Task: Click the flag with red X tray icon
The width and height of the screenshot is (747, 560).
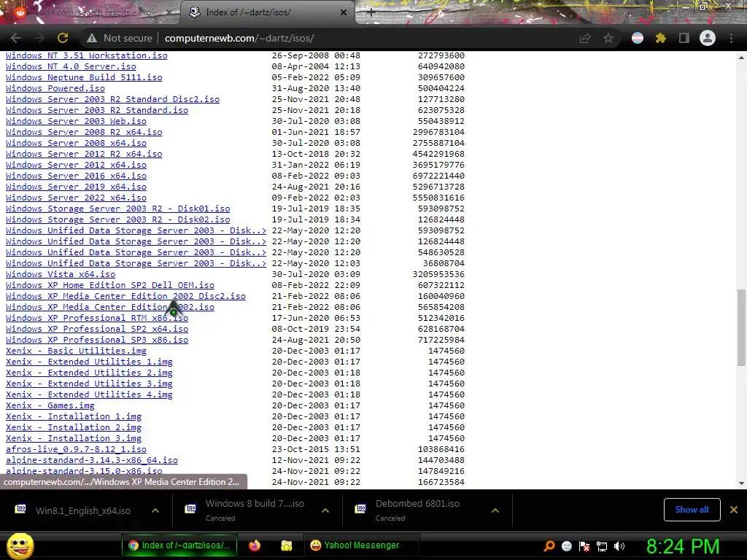Action: click(x=584, y=545)
